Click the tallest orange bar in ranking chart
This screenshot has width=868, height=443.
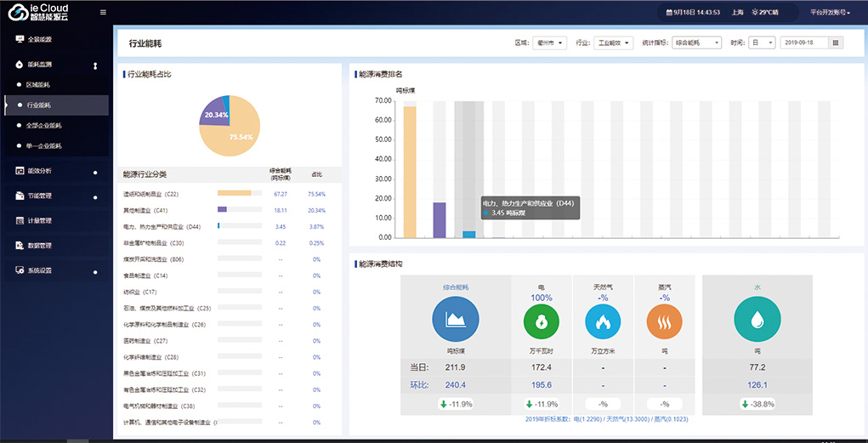point(410,172)
